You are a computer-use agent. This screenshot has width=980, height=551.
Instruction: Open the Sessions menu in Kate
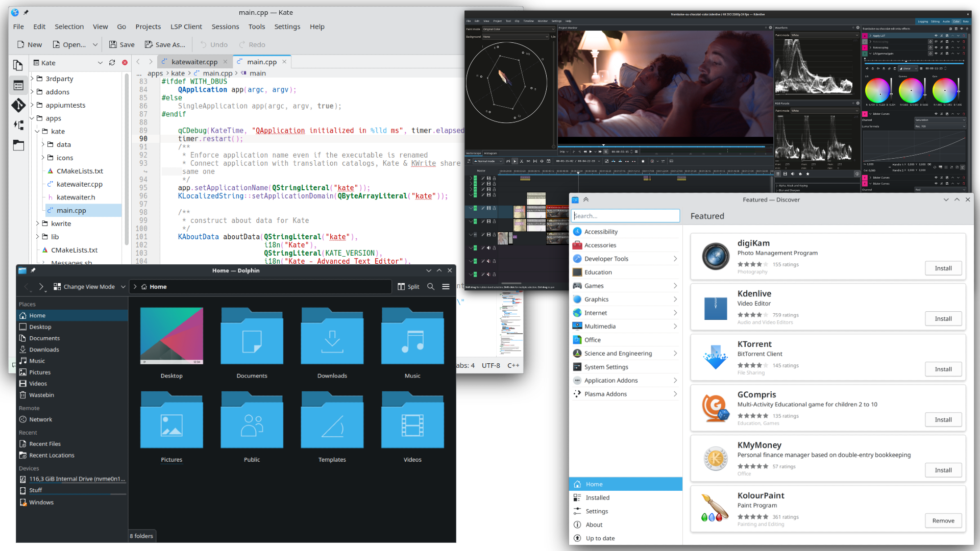coord(225,27)
